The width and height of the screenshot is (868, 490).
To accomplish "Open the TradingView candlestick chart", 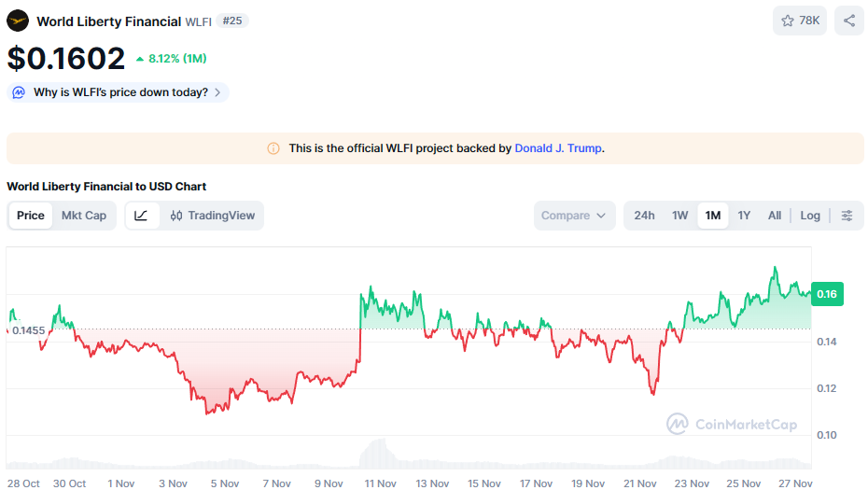I will (x=213, y=216).
